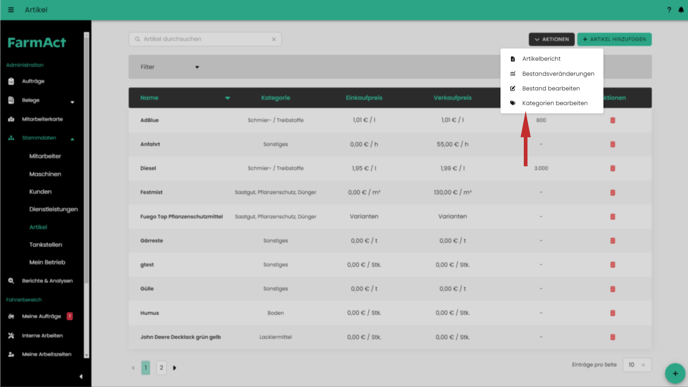Sort by Kategorie column header
The image size is (688, 387).
click(x=276, y=98)
